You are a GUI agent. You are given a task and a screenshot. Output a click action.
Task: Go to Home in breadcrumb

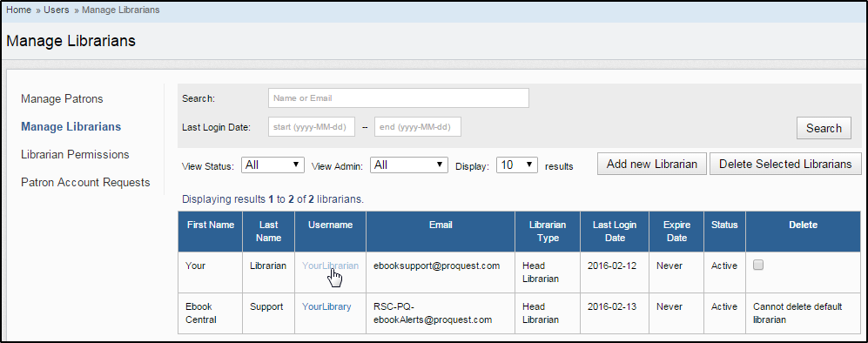coord(19,10)
